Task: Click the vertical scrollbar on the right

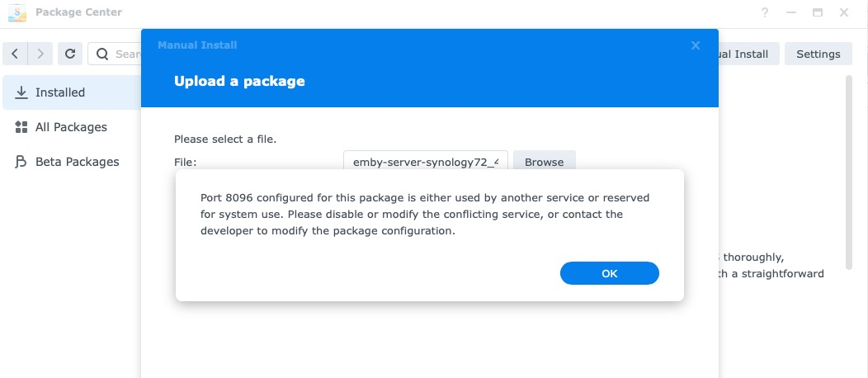Action: click(x=849, y=172)
